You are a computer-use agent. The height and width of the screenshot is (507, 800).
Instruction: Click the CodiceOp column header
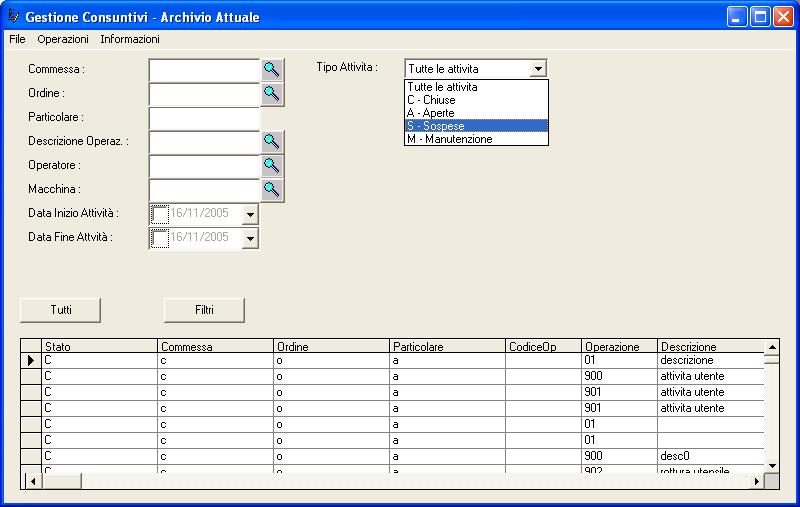(x=543, y=346)
